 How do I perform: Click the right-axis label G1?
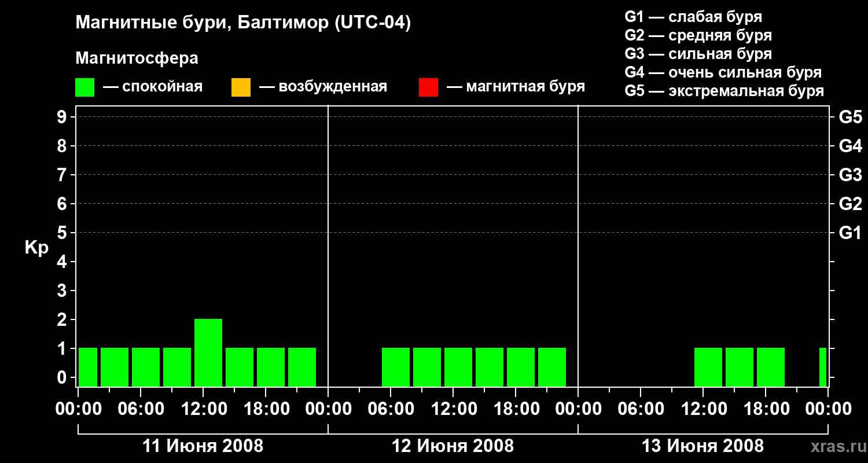pos(850,233)
